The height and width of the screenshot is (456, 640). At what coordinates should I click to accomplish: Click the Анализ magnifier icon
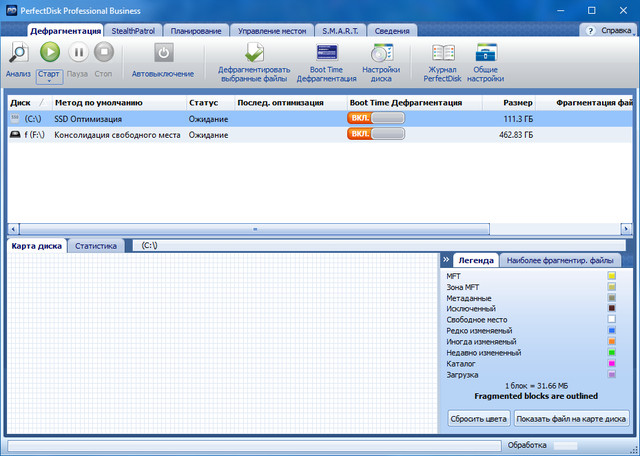coord(18,52)
